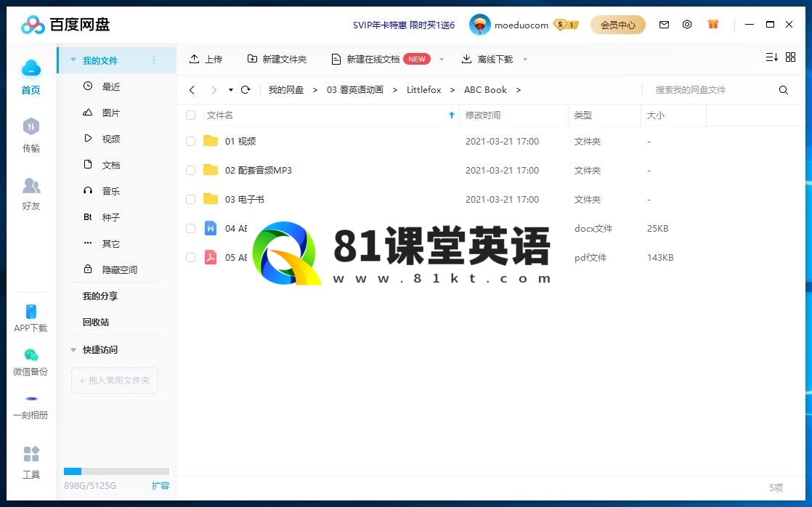Go back with the left arrow
The width and height of the screenshot is (812, 507).
click(192, 90)
